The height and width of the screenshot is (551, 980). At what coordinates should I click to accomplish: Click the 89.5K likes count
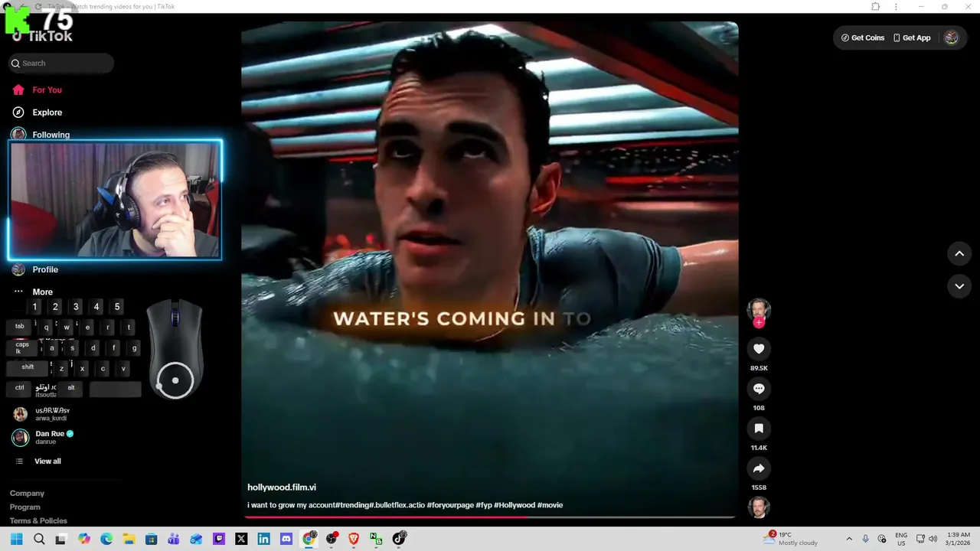pyautogui.click(x=759, y=368)
